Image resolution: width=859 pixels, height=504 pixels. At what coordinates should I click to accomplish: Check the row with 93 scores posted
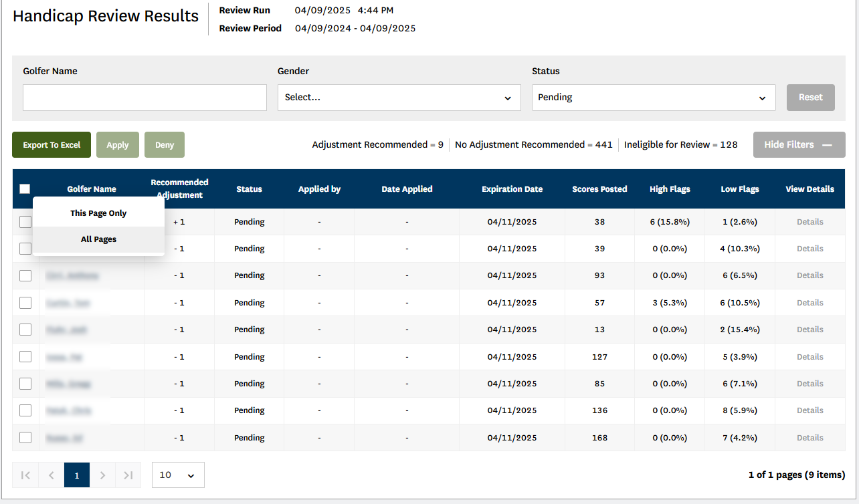25,275
